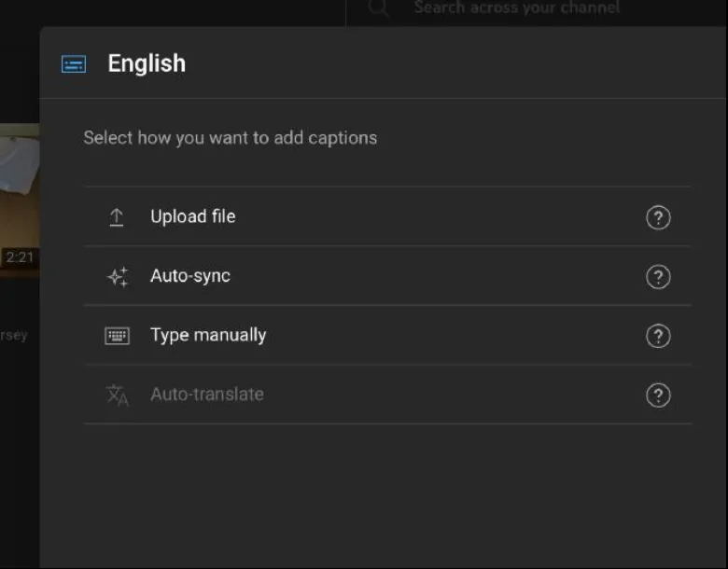The width and height of the screenshot is (728, 569).
Task: Click the Auto-sync sparkle icon
Action: point(118,277)
